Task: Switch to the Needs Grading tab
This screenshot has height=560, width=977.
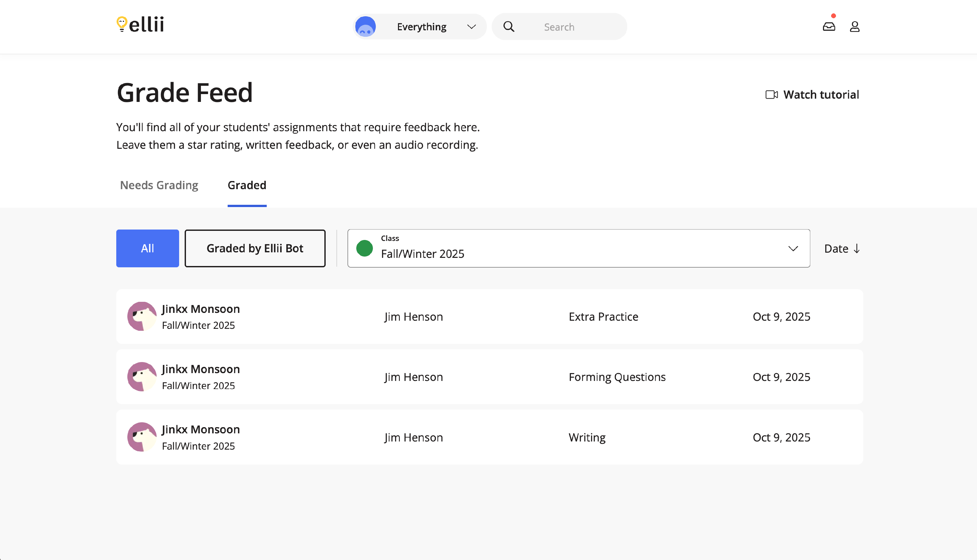Action: pyautogui.click(x=159, y=185)
